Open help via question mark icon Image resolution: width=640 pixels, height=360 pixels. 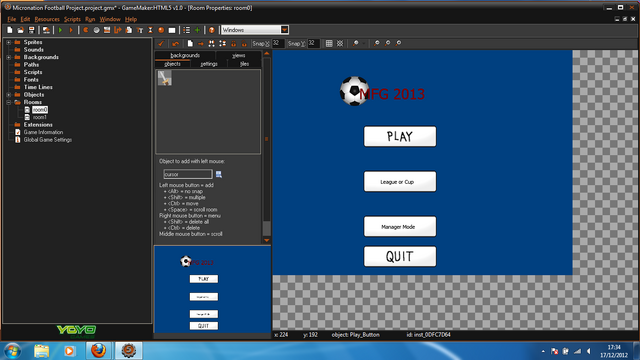(212, 30)
